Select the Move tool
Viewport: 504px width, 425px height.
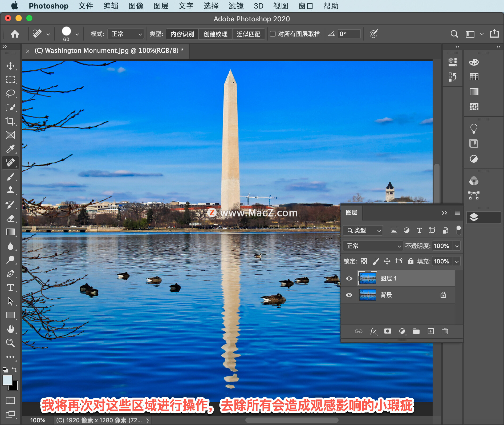pyautogui.click(x=10, y=66)
